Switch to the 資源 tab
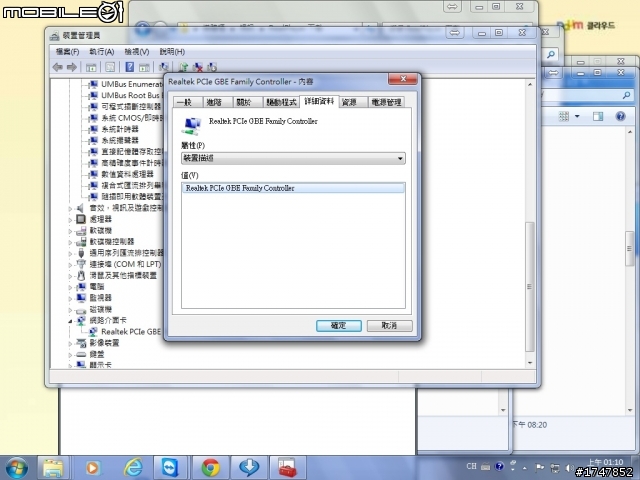The height and width of the screenshot is (480, 640). [x=353, y=102]
